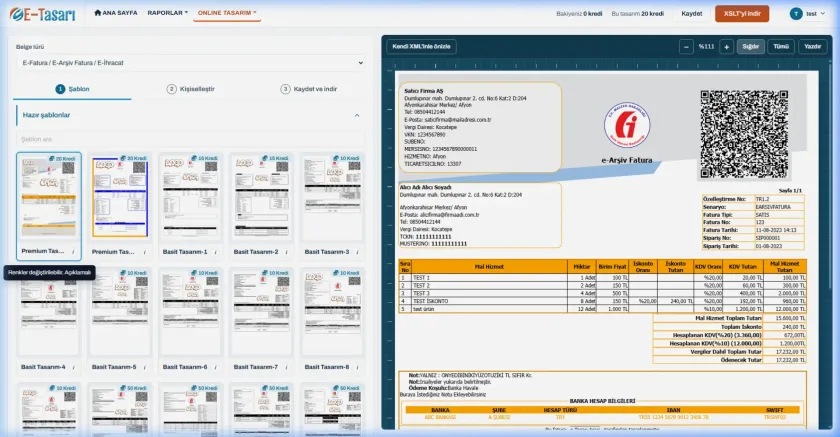This screenshot has width=840, height=437.
Task: Click the Bakiyeniz 0 kredi text
Action: 579,14
